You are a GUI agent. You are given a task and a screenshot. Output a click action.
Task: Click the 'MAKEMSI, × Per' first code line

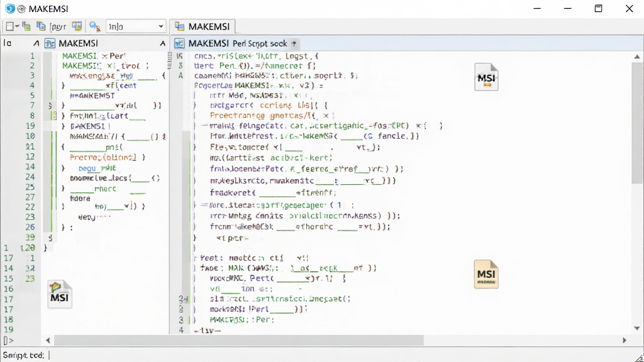click(94, 56)
